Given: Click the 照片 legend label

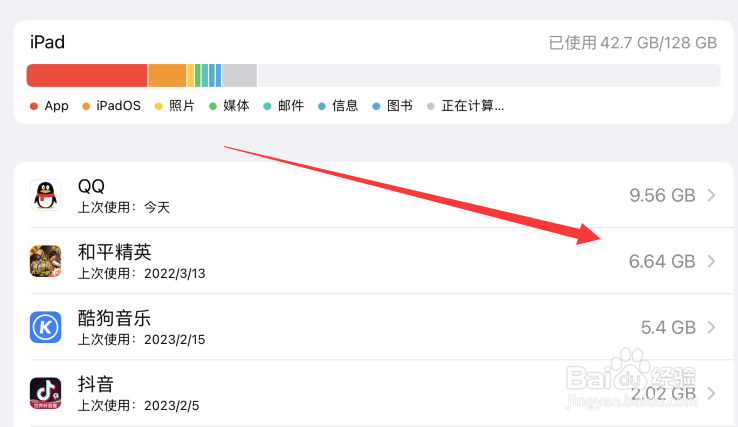Looking at the screenshot, I should point(182,106).
